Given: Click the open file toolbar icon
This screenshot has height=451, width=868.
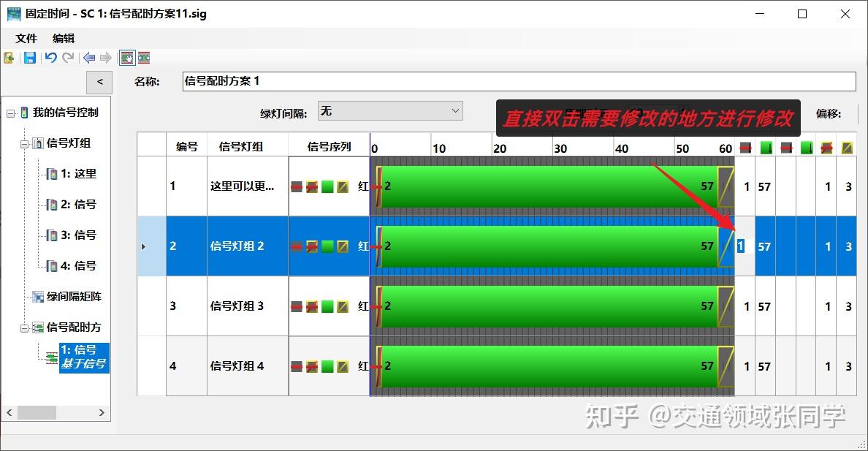Looking at the screenshot, I should [x=9, y=58].
